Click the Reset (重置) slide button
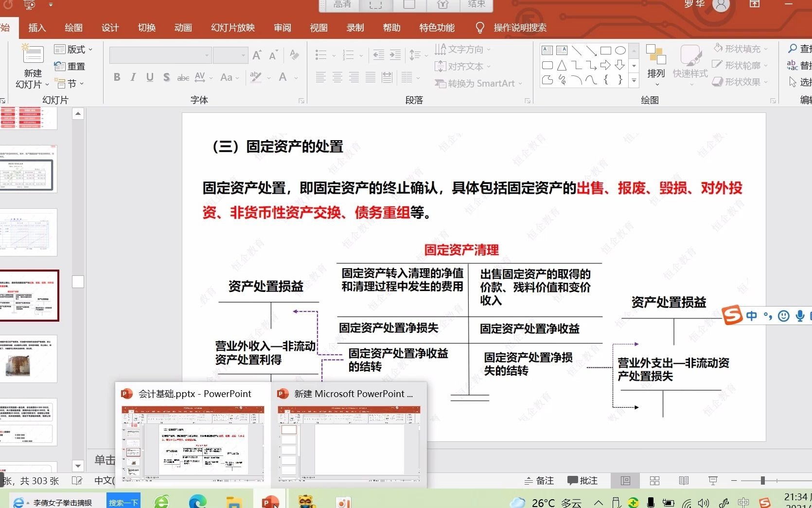812x508 pixels. (x=70, y=66)
